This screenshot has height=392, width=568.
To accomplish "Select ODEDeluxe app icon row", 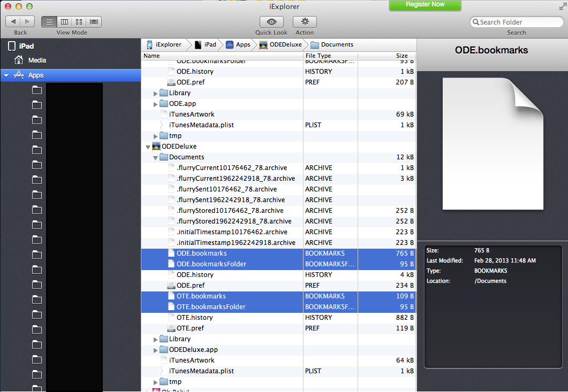I will coord(278,146).
